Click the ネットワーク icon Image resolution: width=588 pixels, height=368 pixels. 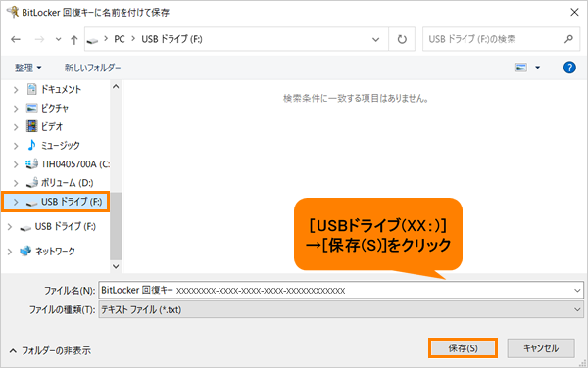pyautogui.click(x=25, y=251)
